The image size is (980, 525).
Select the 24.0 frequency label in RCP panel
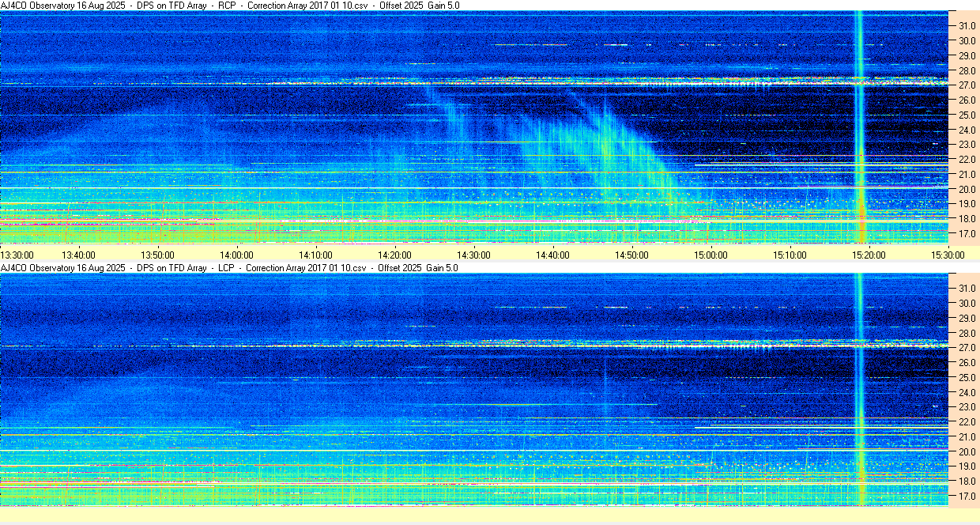point(967,130)
